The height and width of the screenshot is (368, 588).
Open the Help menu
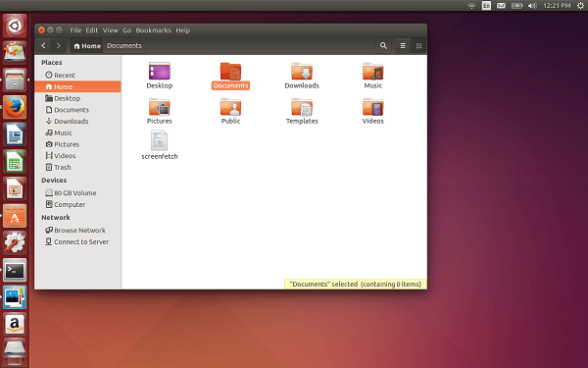(183, 30)
